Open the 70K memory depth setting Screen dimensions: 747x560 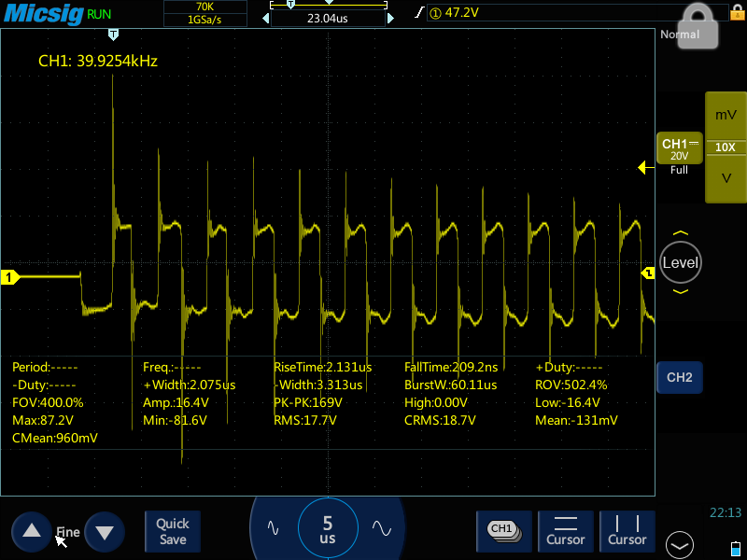204,7
